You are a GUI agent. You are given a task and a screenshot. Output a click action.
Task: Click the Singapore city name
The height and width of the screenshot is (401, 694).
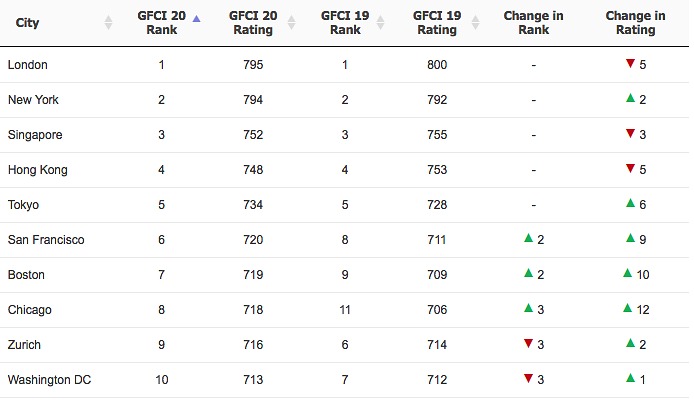pyautogui.click(x=35, y=135)
